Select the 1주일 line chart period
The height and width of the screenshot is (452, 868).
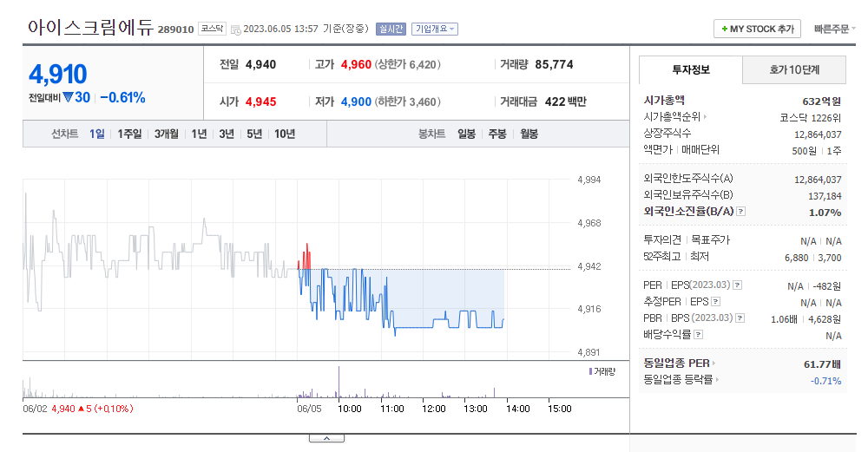click(129, 134)
